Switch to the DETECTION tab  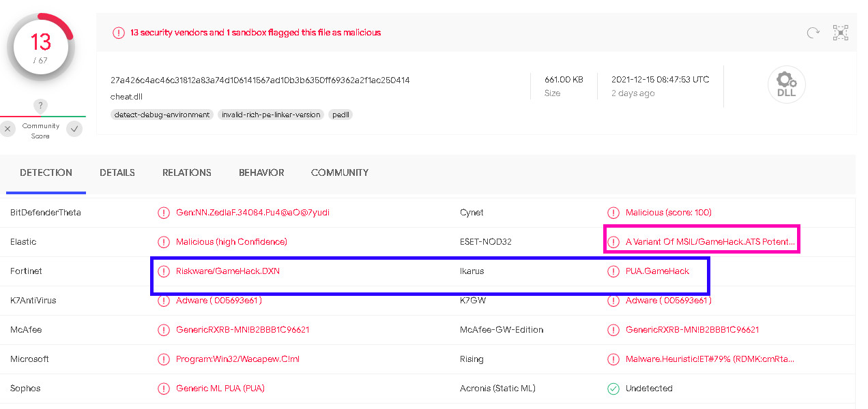point(46,173)
